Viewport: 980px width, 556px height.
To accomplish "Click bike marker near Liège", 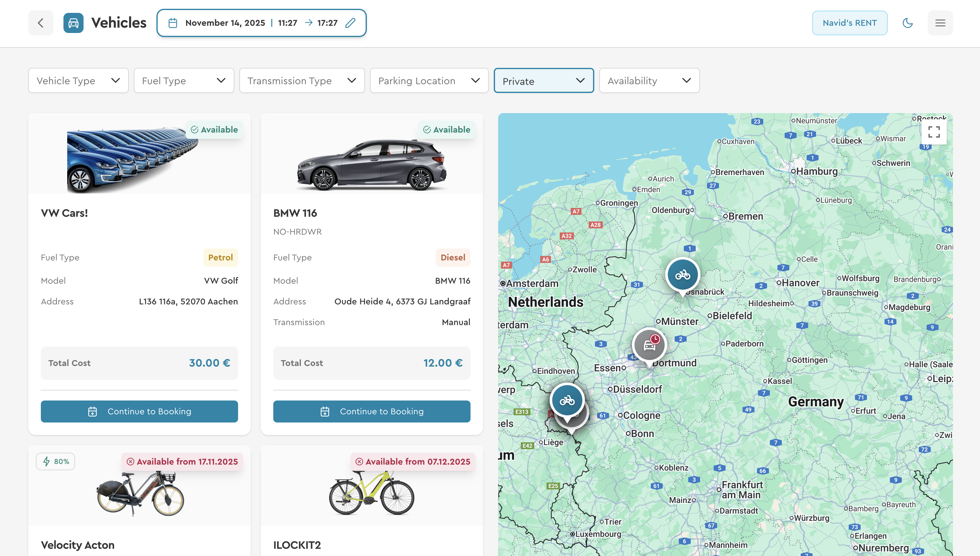I will click(567, 401).
